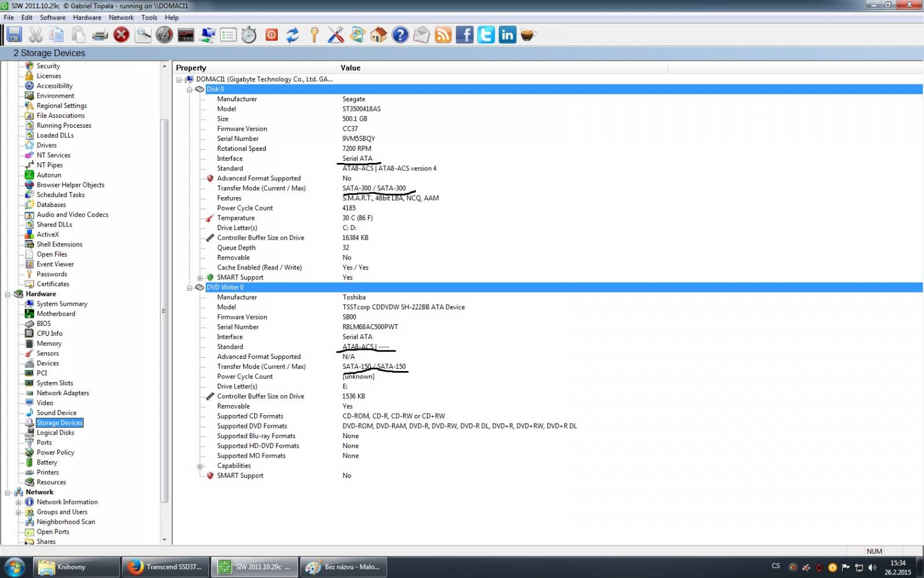This screenshot has width=924, height=578.
Task: Click the Save toolbar icon
Action: (14, 35)
